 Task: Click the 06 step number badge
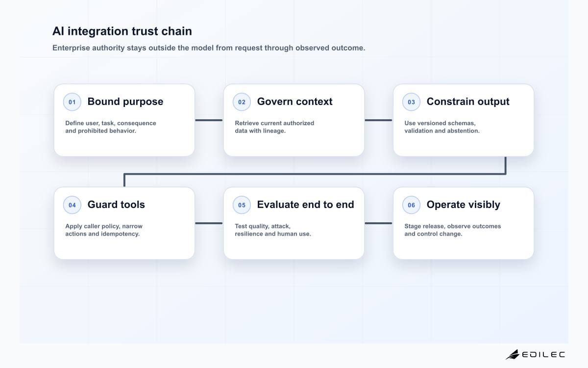click(411, 205)
